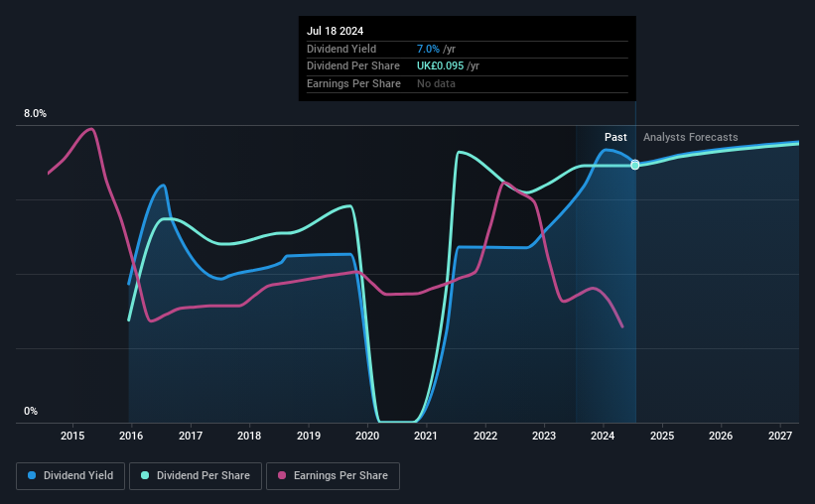Click the tooltip Dividend Per Share row label

353,66
